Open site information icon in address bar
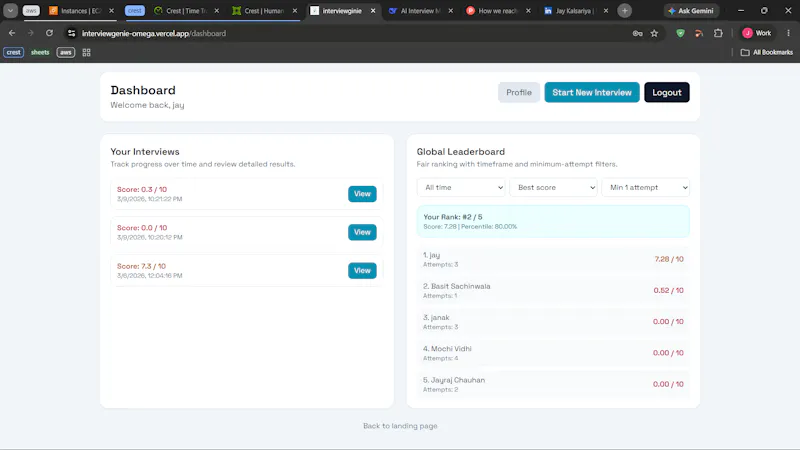The width and height of the screenshot is (800, 450). pyautogui.click(x=71, y=33)
